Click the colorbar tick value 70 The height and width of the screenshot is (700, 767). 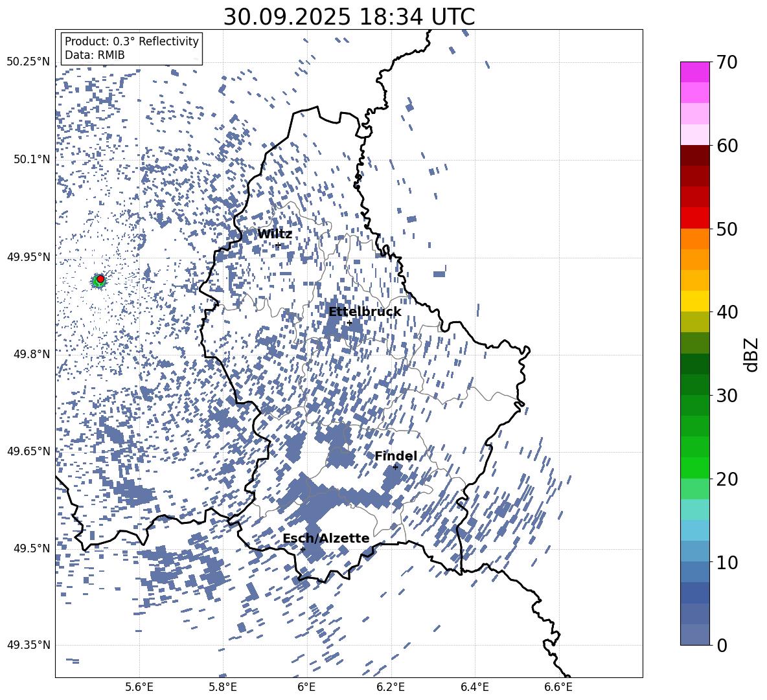(x=727, y=62)
